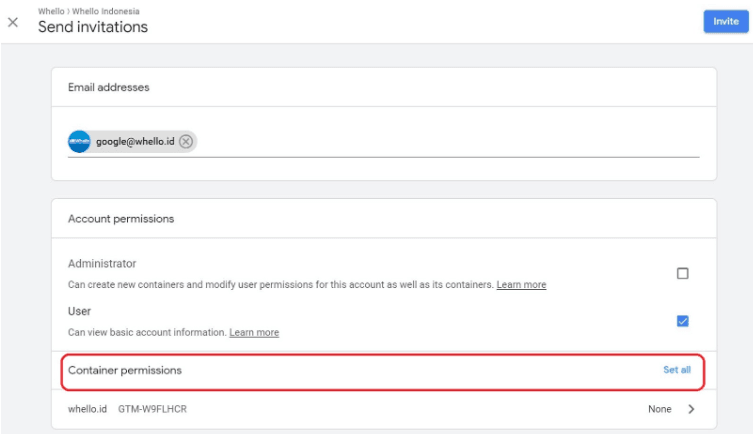Click the Administrator permission label
This screenshot has height=434, width=754.
[102, 264]
